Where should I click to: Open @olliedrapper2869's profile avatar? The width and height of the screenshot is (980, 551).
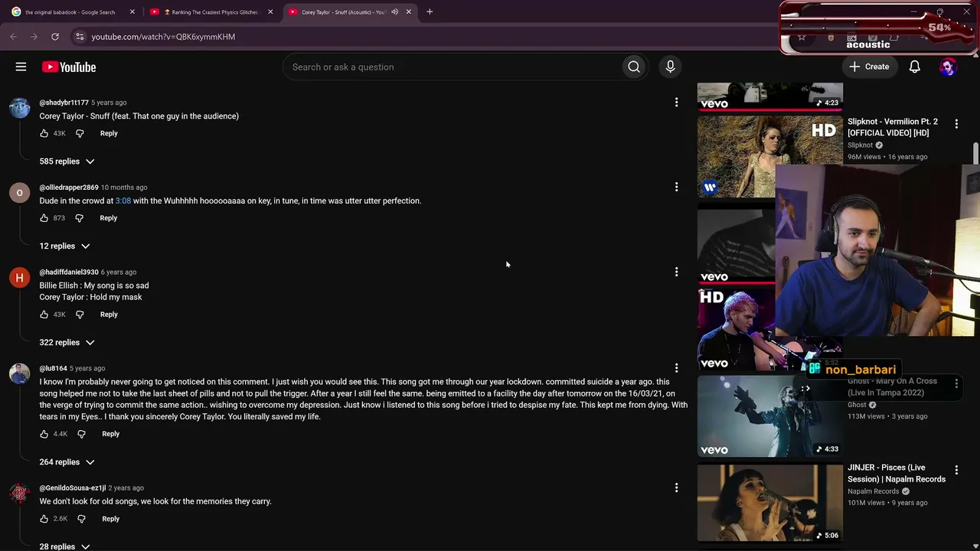[19, 192]
